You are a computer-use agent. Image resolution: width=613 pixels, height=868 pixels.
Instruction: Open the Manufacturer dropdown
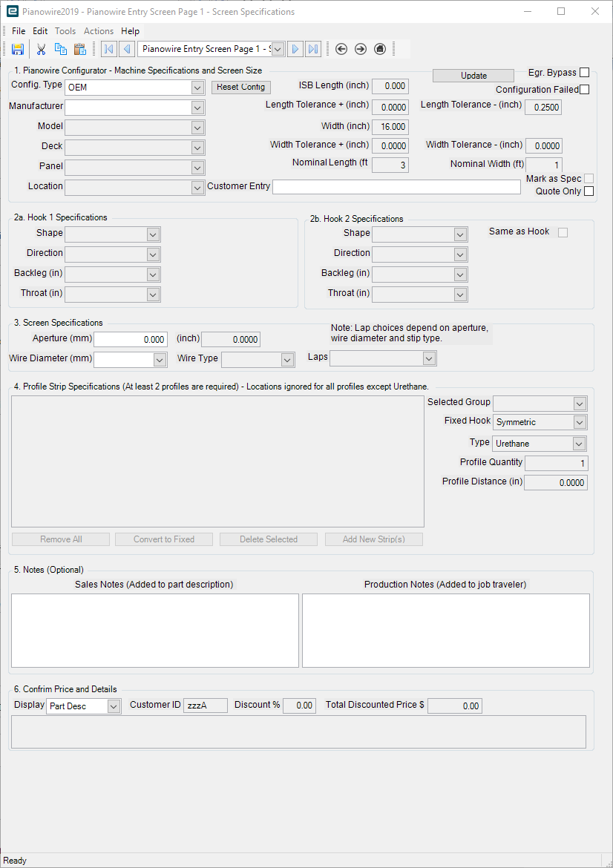click(x=197, y=108)
